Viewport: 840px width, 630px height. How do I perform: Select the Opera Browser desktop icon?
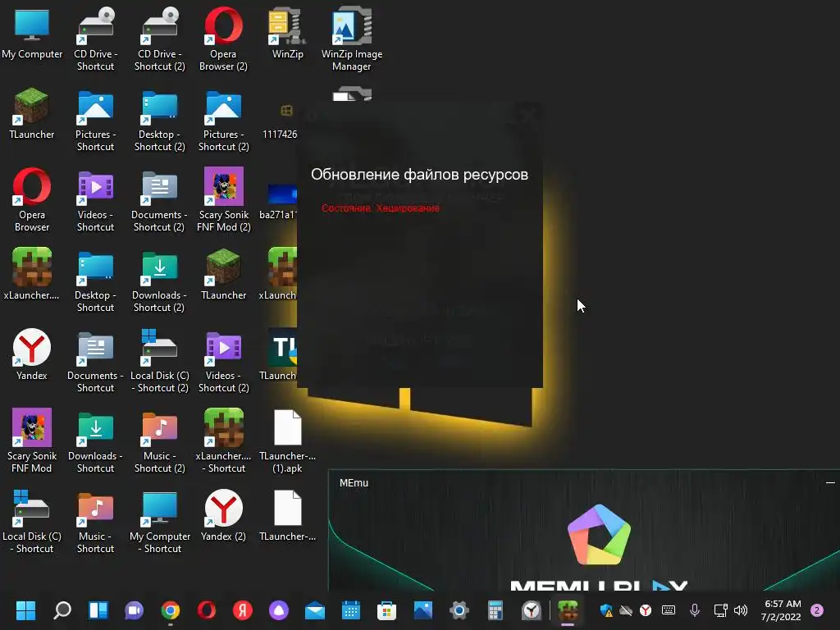pos(32,200)
